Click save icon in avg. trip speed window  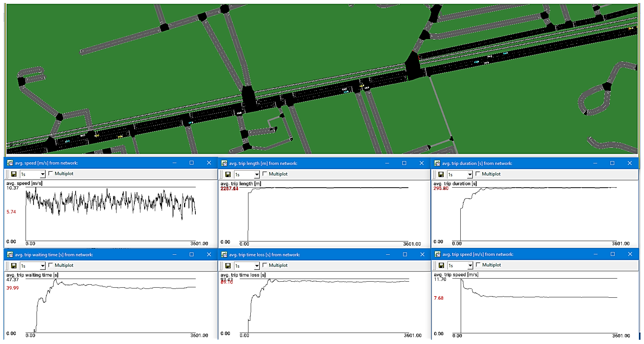pyautogui.click(x=441, y=265)
